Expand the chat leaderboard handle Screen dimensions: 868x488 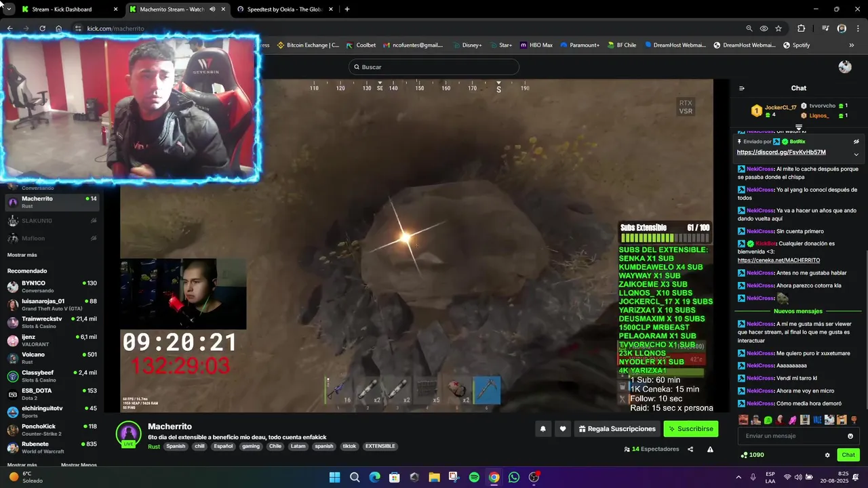799,127
